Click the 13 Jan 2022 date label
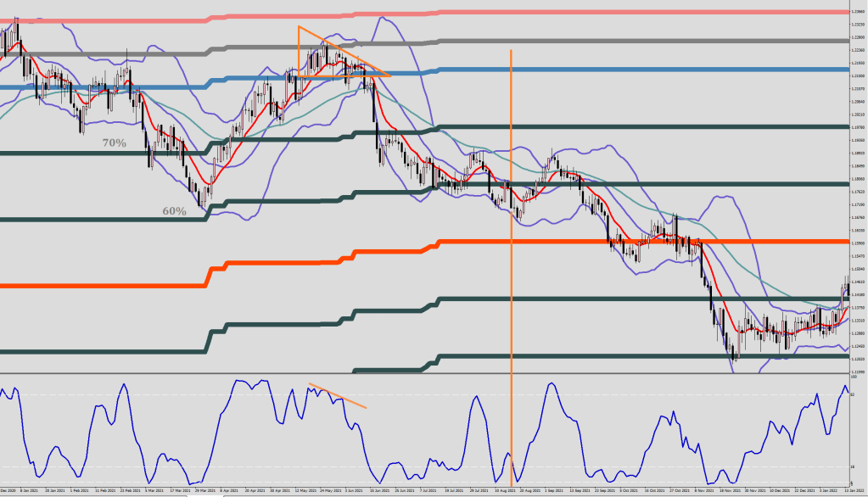 tap(854, 491)
